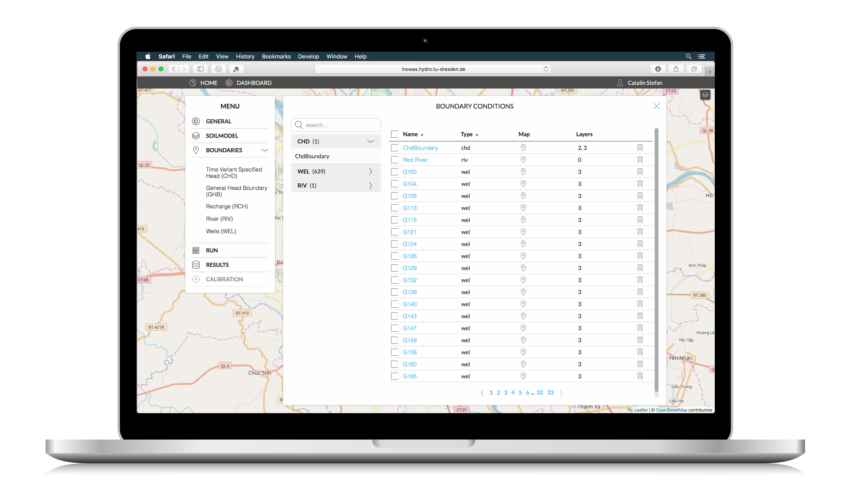Click the boundary search input field
Image resolution: width=853 pixels, height=504 pixels.
[336, 125]
